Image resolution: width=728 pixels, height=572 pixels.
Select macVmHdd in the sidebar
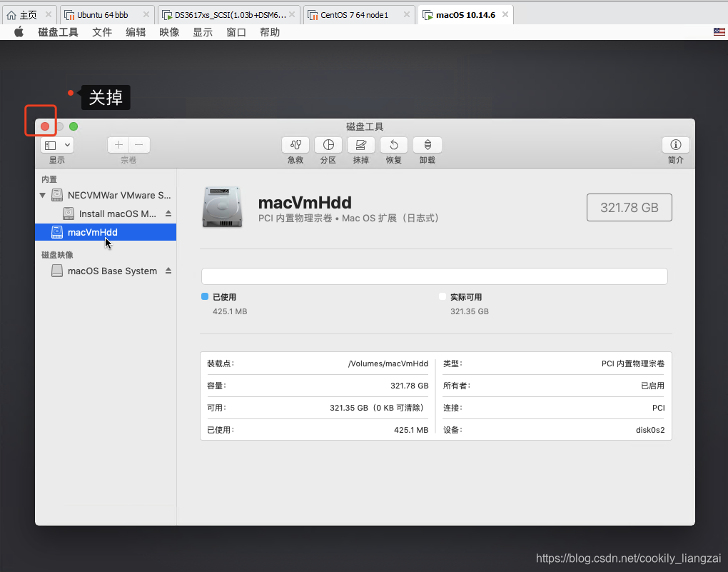click(106, 232)
